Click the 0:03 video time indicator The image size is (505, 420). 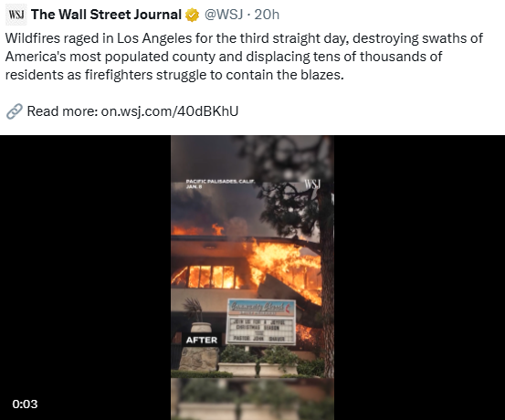(25, 404)
